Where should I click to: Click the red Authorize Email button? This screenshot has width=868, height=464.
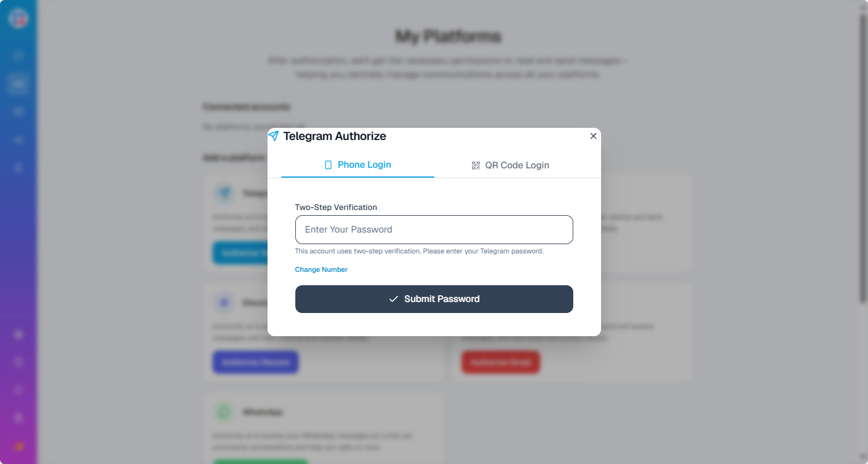coord(500,362)
